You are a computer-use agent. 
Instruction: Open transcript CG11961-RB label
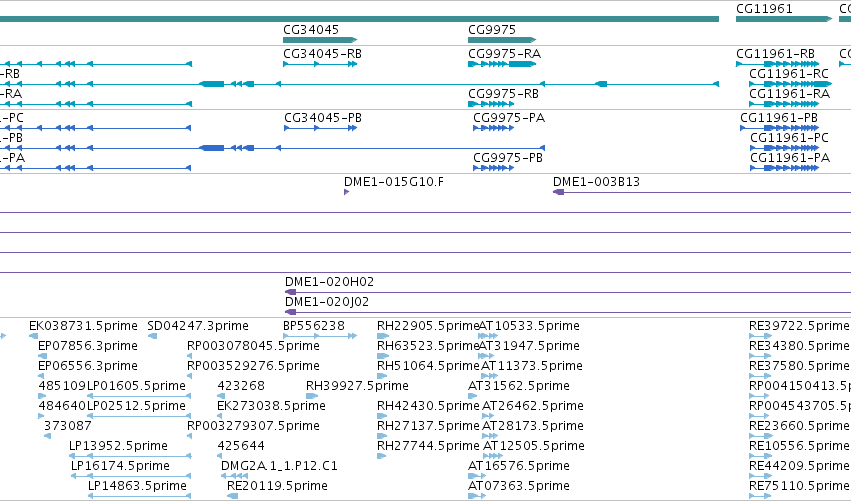tap(776, 54)
